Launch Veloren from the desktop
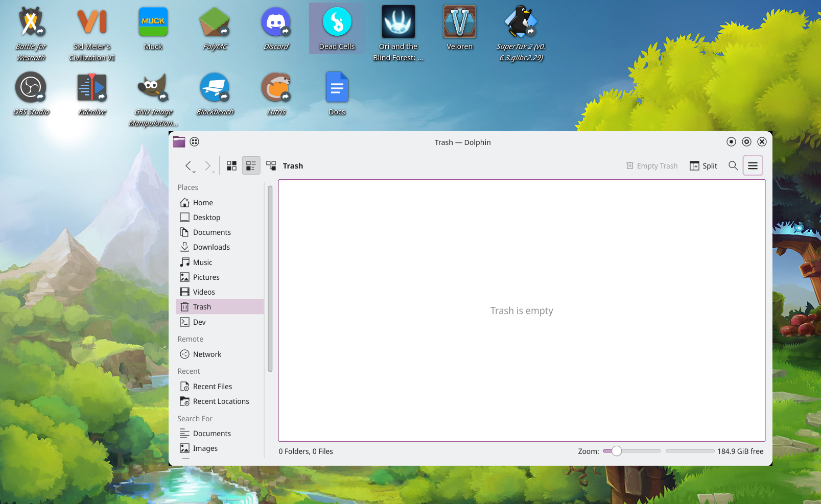821x504 pixels. click(460, 28)
